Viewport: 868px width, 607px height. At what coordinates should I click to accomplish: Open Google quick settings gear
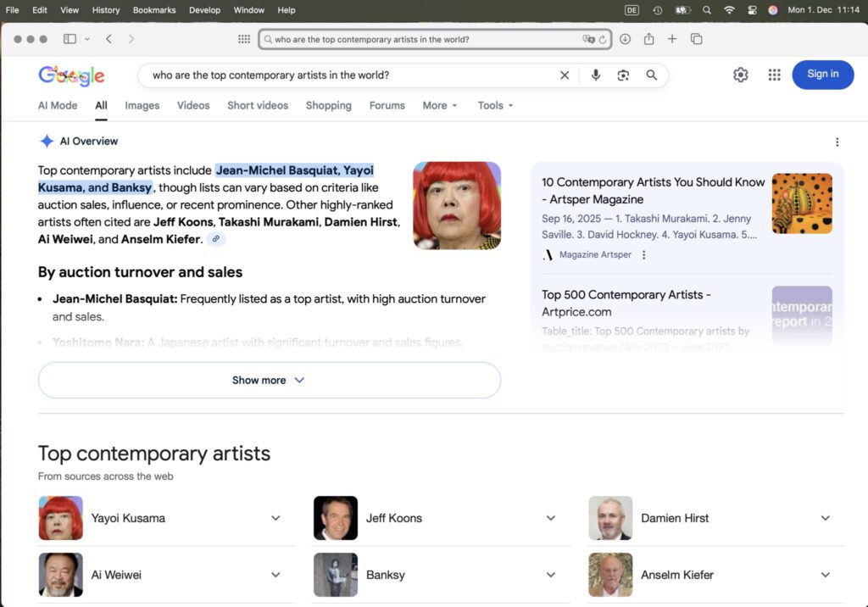pos(740,75)
